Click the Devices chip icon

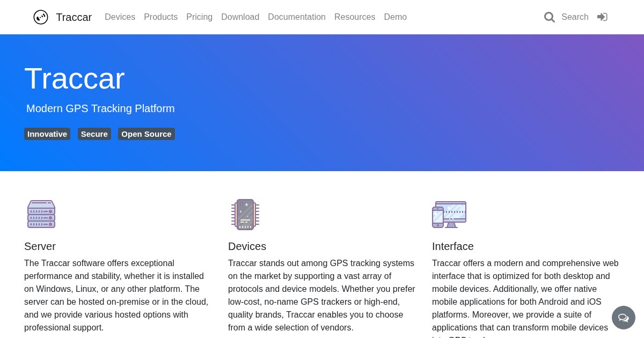245,215
